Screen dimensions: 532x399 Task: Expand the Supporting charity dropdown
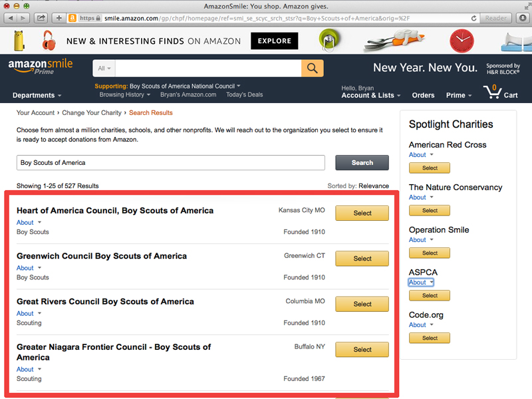[168, 86]
